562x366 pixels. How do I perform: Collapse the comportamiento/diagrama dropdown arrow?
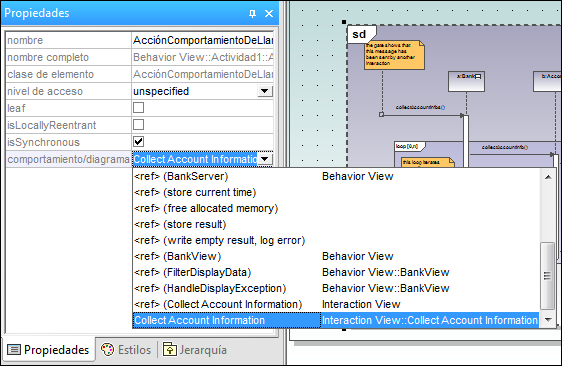click(x=265, y=159)
